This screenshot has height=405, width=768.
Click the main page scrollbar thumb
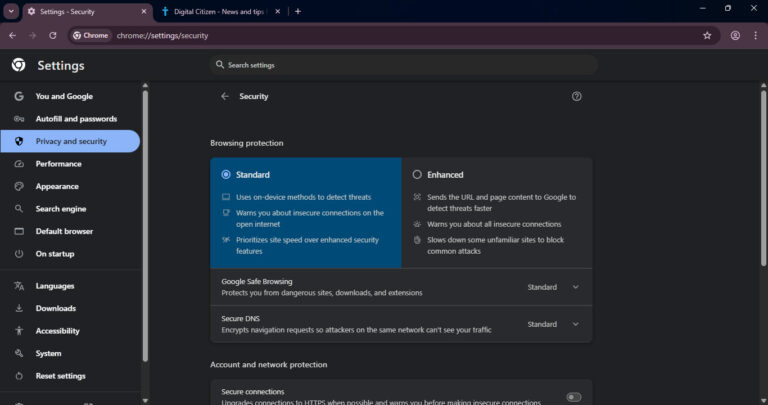763,178
